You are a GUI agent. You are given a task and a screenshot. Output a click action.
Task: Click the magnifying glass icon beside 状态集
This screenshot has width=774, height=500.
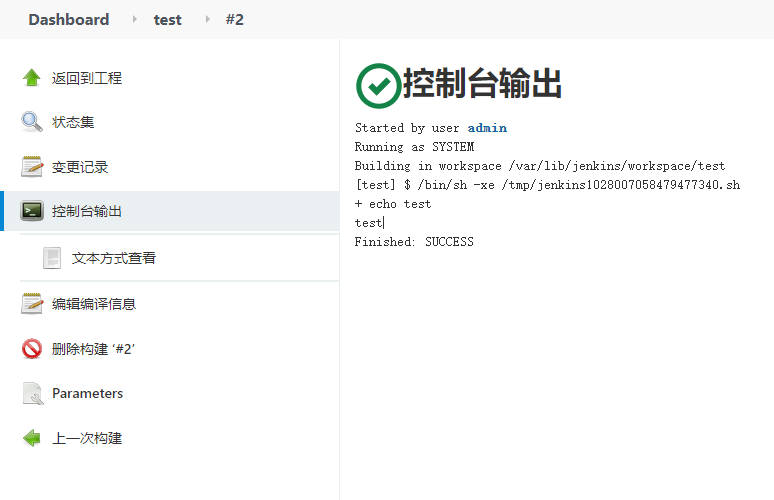[32, 122]
